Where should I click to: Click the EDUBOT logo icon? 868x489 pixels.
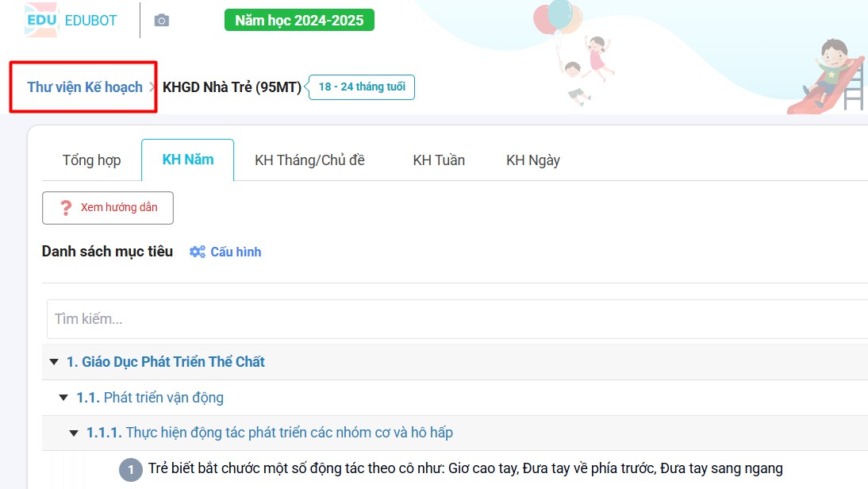[x=41, y=20]
